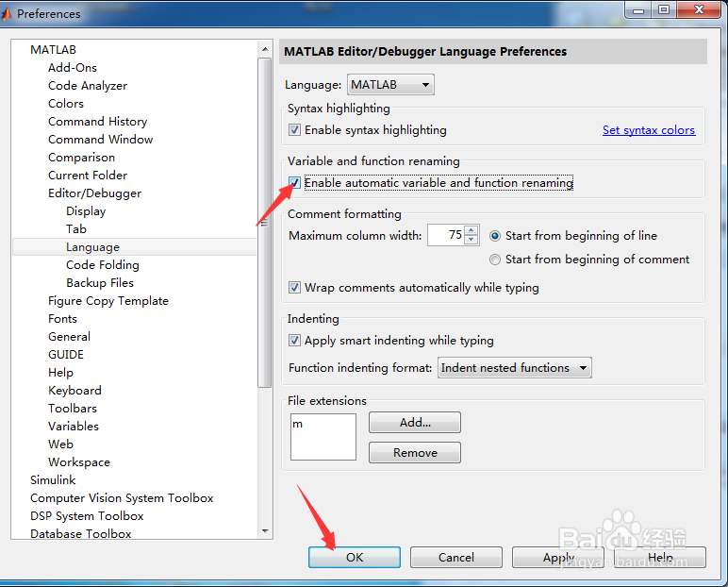Open Current Folder preferences

tap(88, 176)
